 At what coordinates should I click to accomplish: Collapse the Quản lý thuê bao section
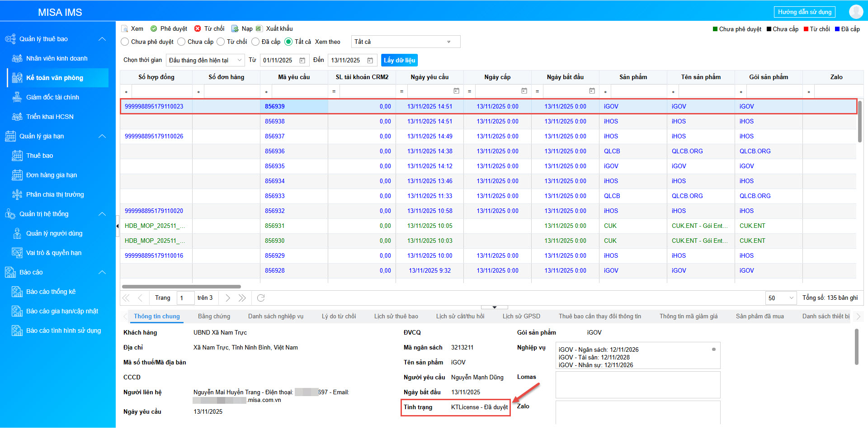103,39
